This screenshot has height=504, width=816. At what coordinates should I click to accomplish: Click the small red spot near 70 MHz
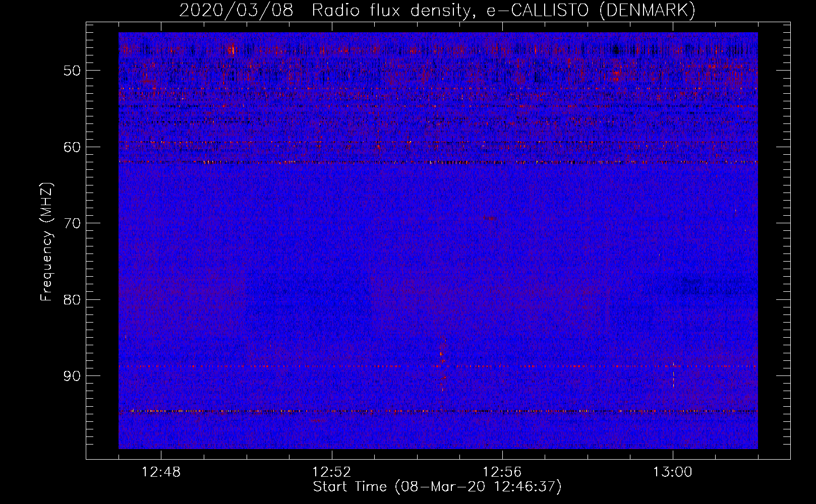tap(492, 218)
